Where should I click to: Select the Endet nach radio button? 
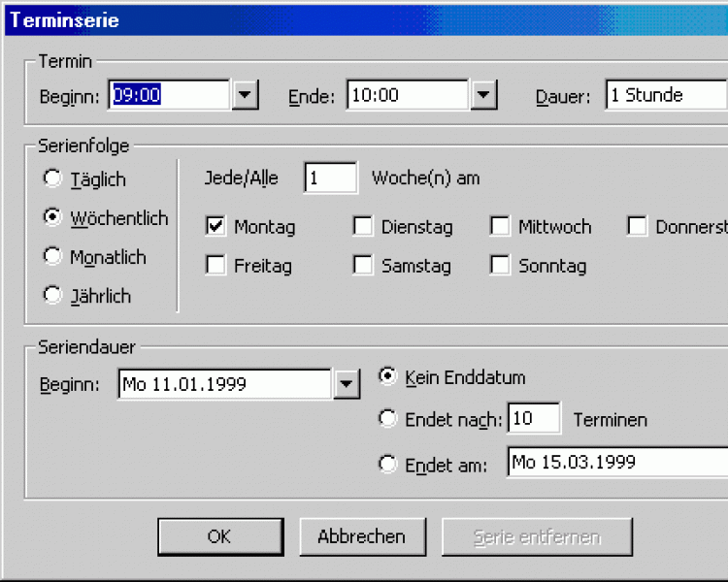click(388, 419)
